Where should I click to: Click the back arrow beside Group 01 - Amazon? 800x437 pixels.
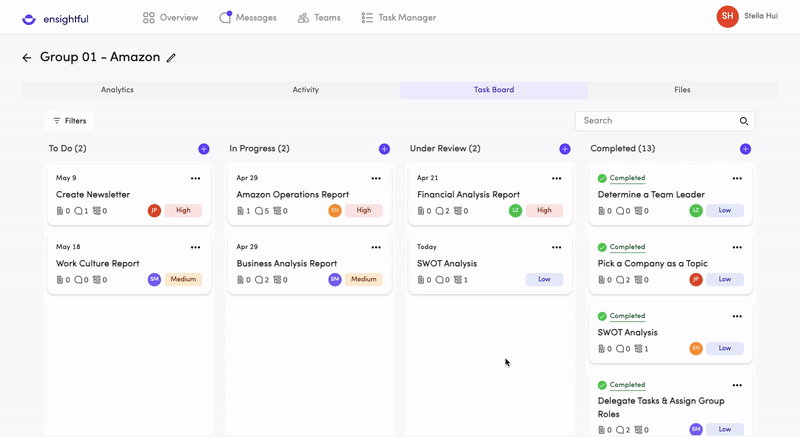(x=27, y=58)
